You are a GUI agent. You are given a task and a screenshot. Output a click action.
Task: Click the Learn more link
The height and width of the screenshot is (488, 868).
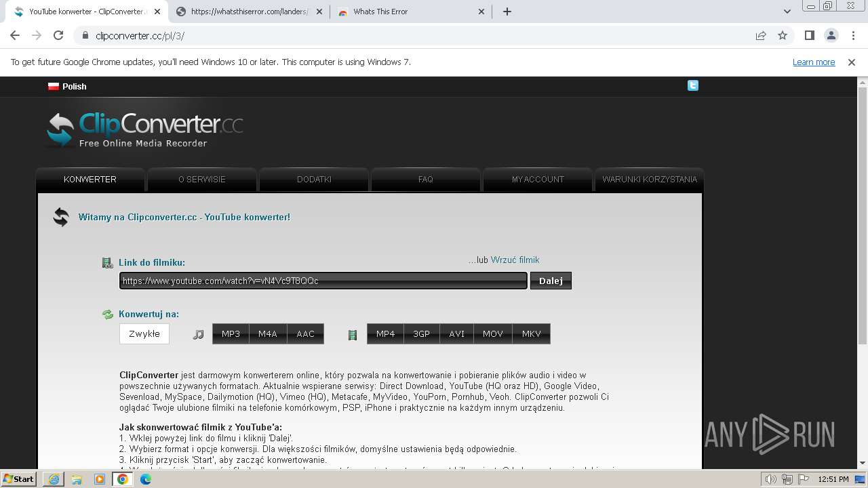point(814,62)
